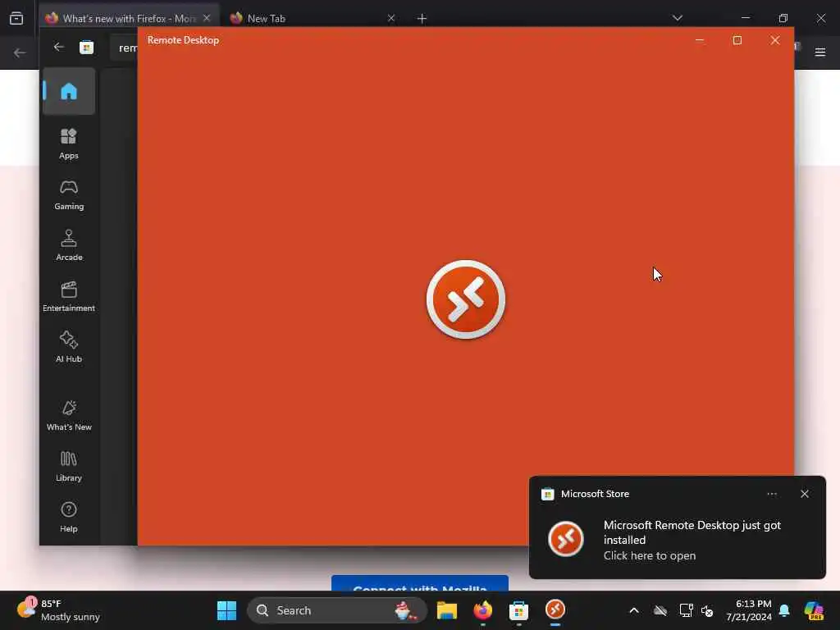This screenshot has height=630, width=840.
Task: Select Remote Desktop on the taskbar
Action: [555, 610]
